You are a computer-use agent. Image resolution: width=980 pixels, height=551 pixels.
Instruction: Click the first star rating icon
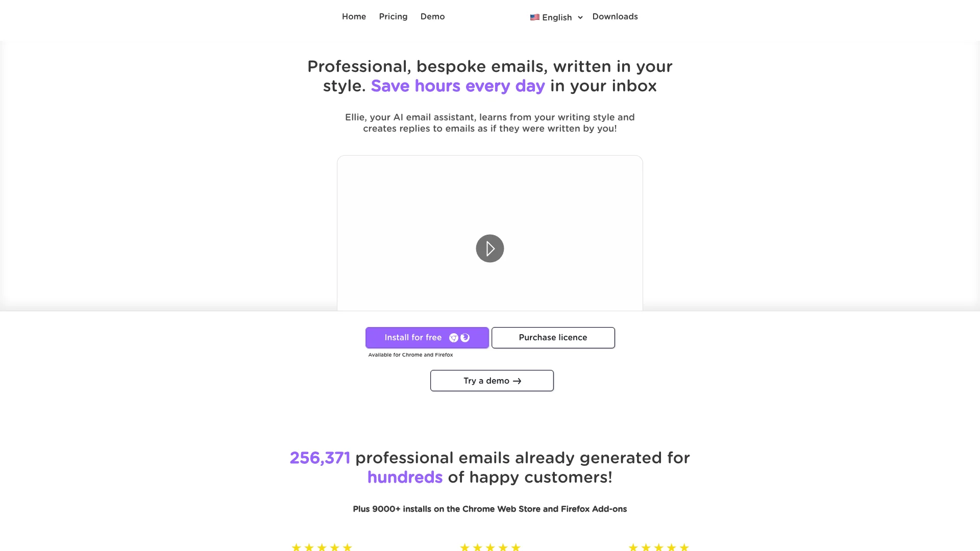296,547
